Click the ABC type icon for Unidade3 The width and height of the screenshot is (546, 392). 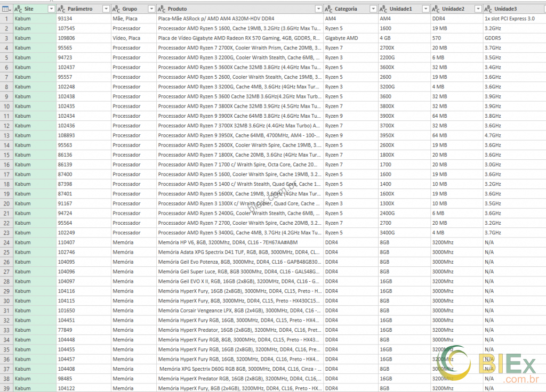pos(488,9)
